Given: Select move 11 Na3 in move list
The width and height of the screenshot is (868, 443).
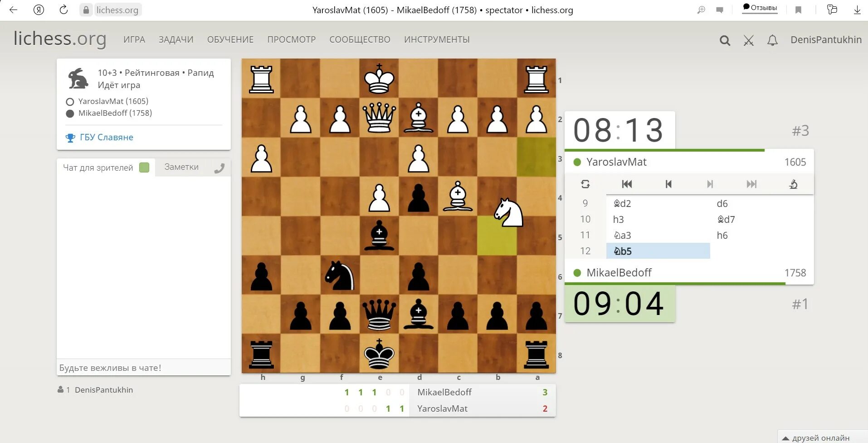Looking at the screenshot, I should 658,235.
